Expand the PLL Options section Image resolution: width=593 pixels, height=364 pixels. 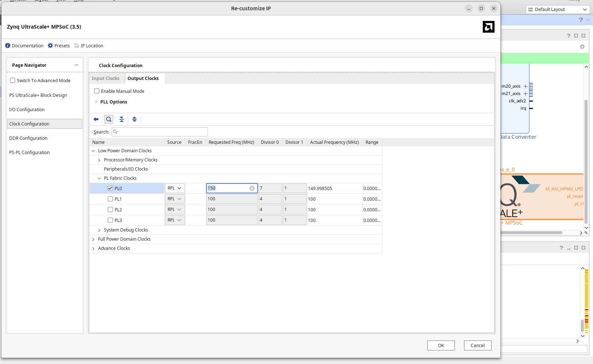coord(96,102)
